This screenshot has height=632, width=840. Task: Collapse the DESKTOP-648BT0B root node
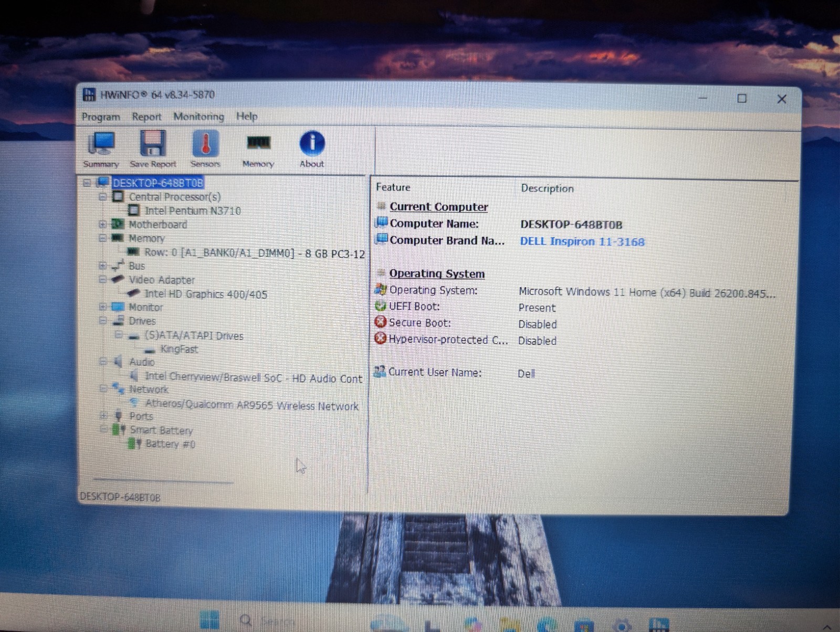(x=87, y=183)
